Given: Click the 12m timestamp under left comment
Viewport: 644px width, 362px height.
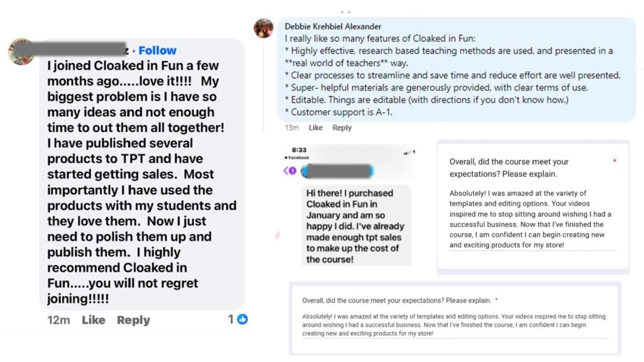Looking at the screenshot, I should [58, 320].
